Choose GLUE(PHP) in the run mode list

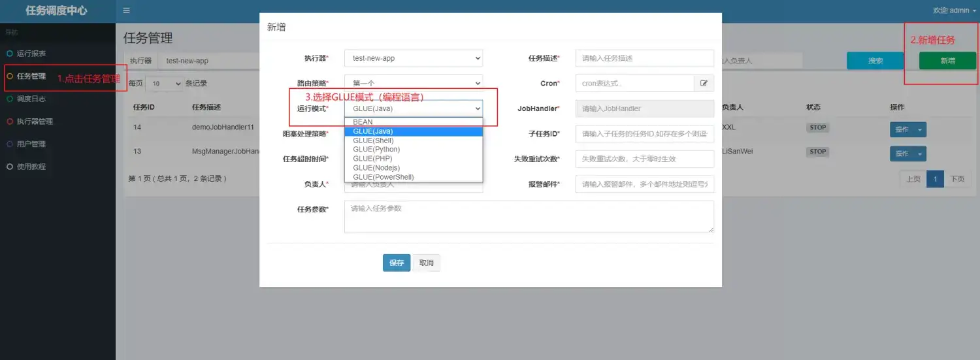tap(414, 159)
